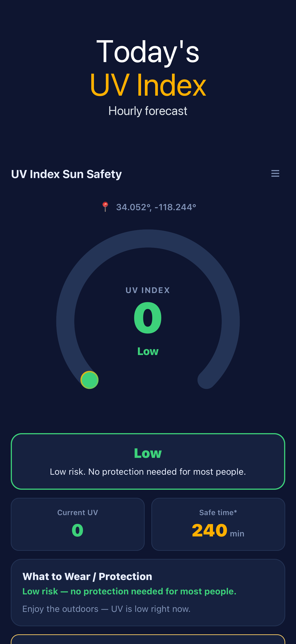Viewport: 296px width, 644px height.
Task: Click the Enjoy the outdoors message
Action: point(106,609)
